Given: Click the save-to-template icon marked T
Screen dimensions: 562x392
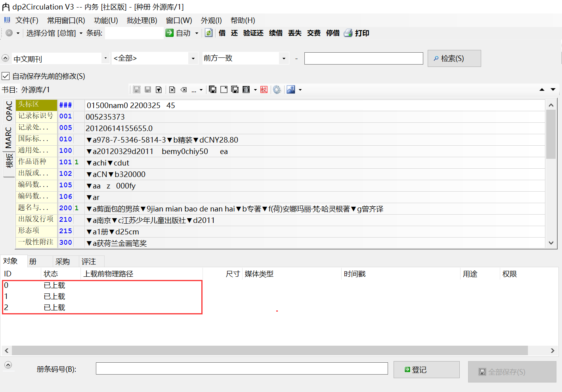Looking at the screenshot, I should coord(159,89).
